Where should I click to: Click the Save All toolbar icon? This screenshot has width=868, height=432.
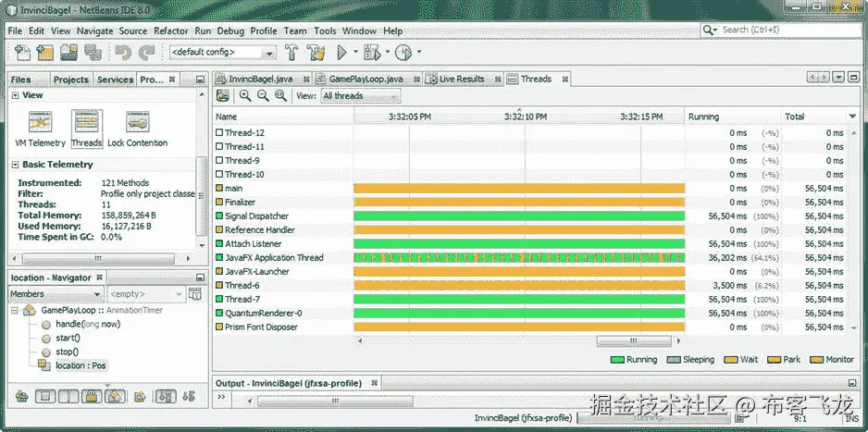93,53
